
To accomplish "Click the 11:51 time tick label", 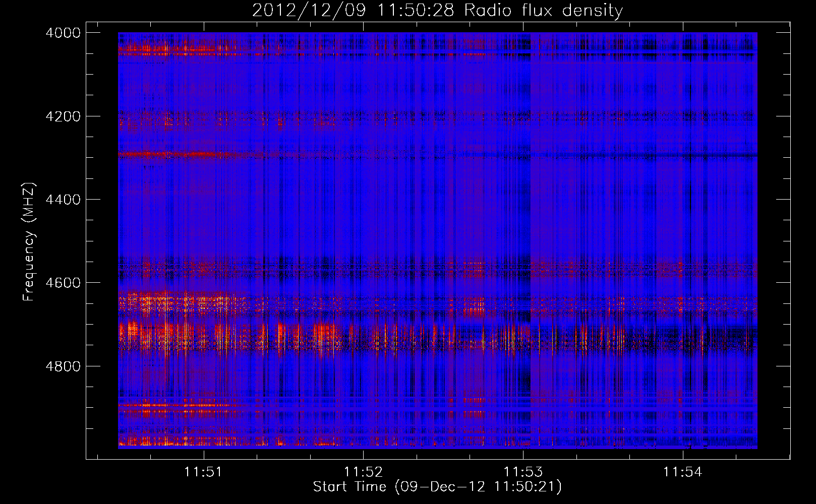I will pyautogui.click(x=203, y=472).
